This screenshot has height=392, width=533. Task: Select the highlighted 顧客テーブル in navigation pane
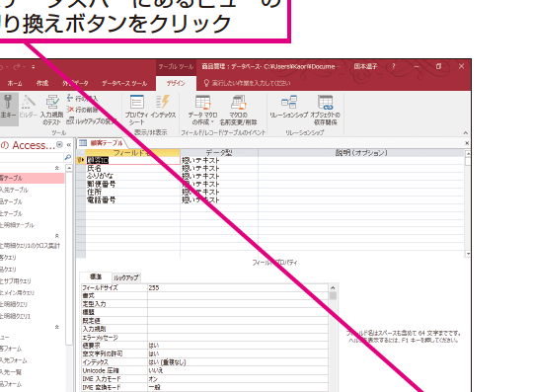click(x=32, y=178)
